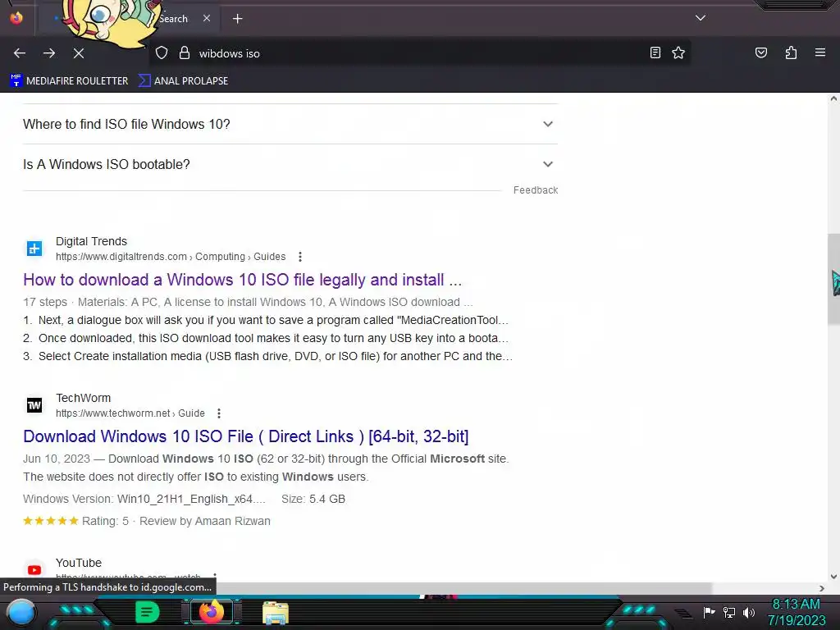Screen dimensions: 840x630
Task: Open the Start orb on the taskbar
Action: pyautogui.click(x=21, y=612)
